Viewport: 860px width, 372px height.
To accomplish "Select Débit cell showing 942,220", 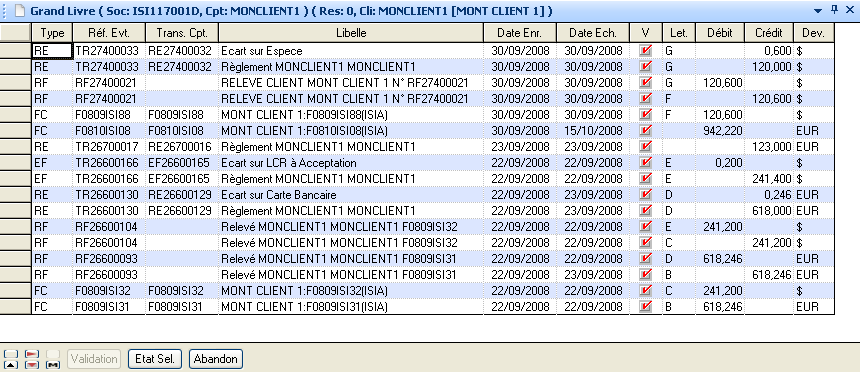I will 720,131.
